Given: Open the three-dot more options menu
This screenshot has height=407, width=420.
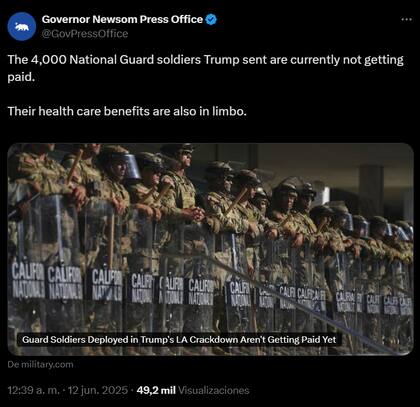Looking at the screenshot, I should click(406, 19).
